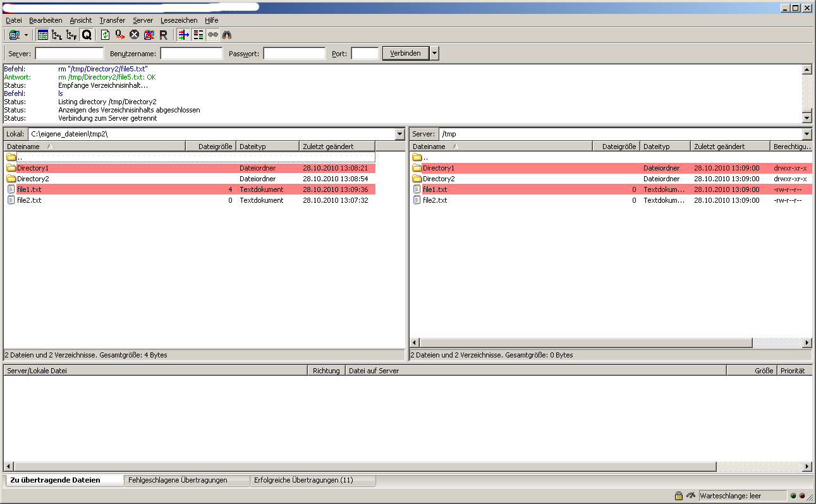
Task: Select file2.txt in local pane
Action: pyautogui.click(x=190, y=200)
